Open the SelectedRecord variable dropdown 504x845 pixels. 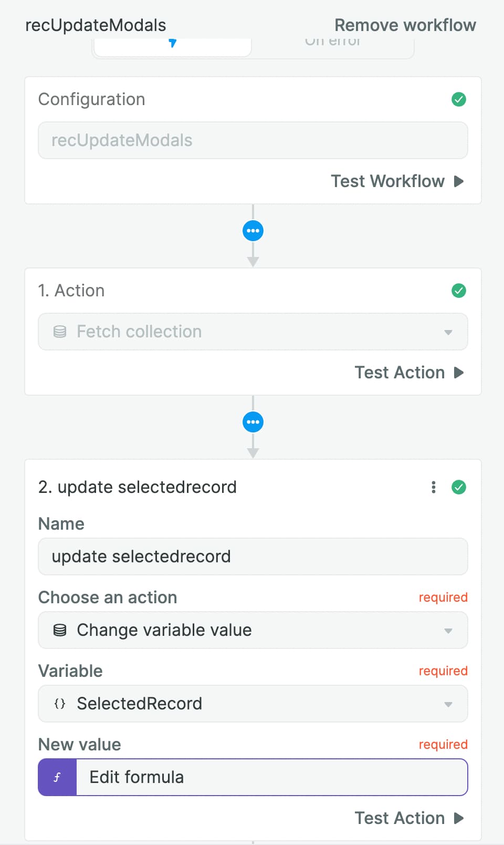tap(253, 704)
